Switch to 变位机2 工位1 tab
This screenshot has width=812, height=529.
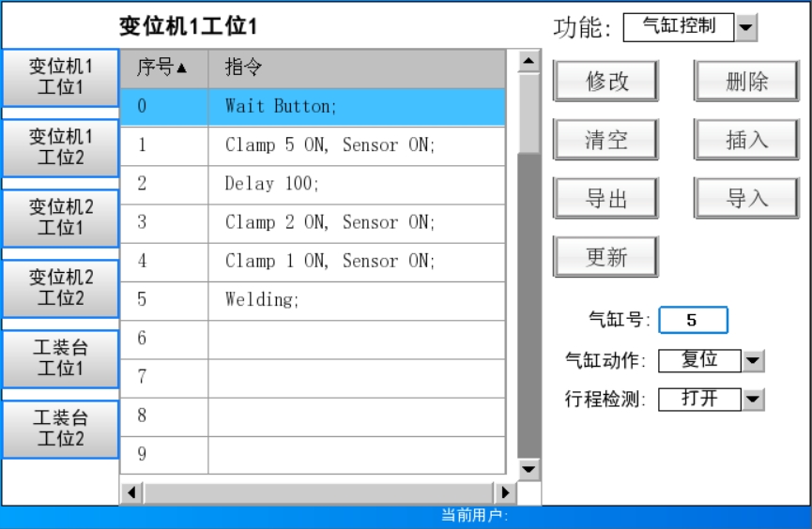pyautogui.click(x=60, y=218)
